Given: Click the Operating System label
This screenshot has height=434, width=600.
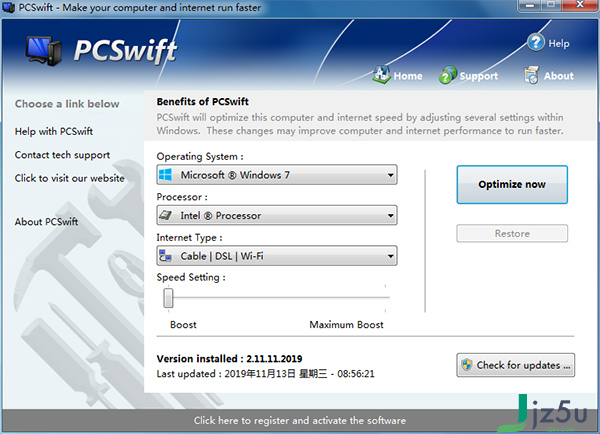Looking at the screenshot, I should click(x=200, y=157).
